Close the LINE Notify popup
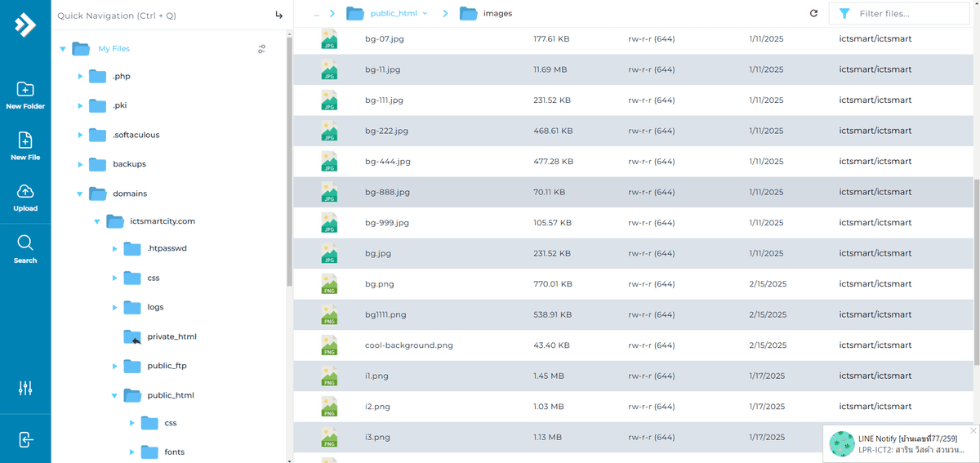 (x=973, y=430)
